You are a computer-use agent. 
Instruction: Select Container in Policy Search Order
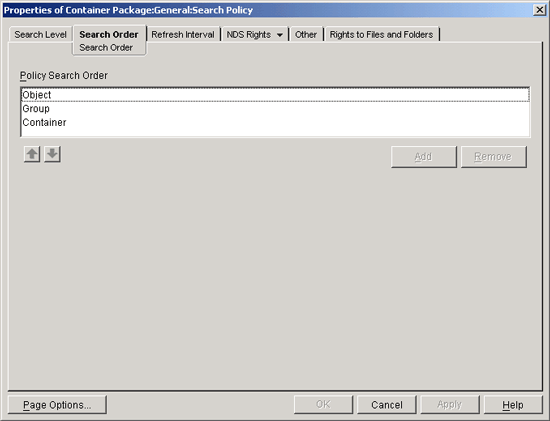coord(275,122)
